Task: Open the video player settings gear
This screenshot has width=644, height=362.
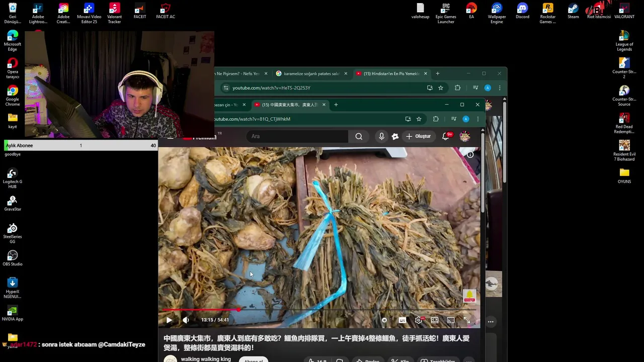Action: tap(419, 320)
